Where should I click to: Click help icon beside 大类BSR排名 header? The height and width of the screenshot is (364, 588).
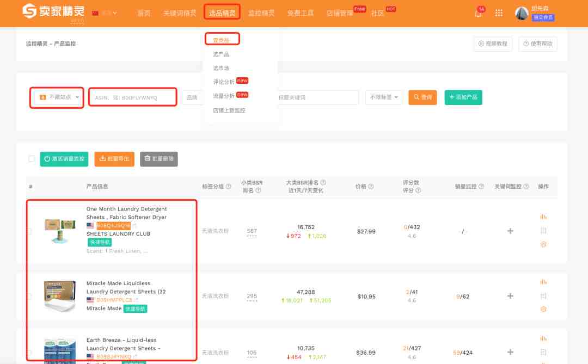323,182
